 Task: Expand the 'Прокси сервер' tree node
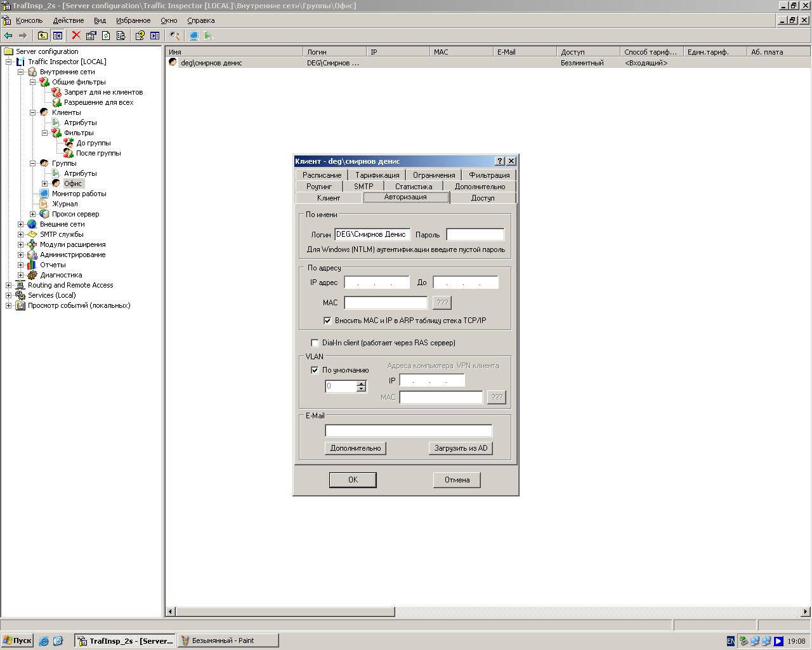33,214
